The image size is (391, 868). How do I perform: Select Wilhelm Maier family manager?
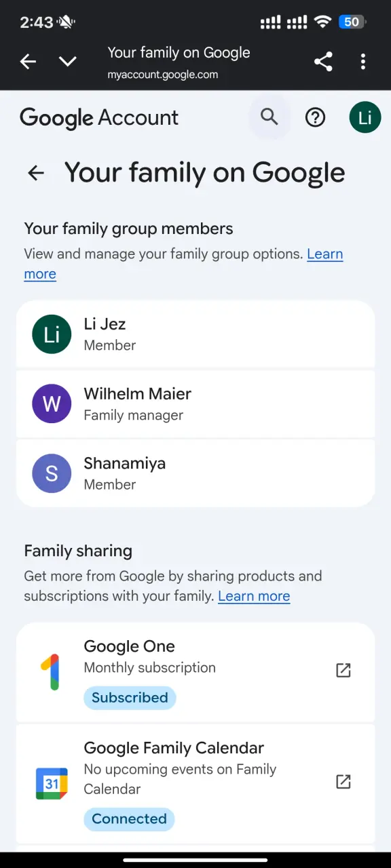pos(195,403)
